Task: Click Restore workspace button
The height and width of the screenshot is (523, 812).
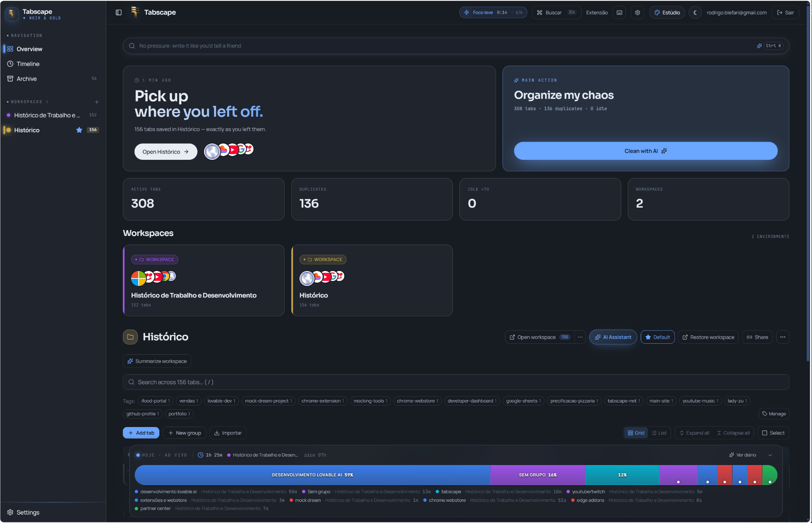Action: (x=708, y=337)
